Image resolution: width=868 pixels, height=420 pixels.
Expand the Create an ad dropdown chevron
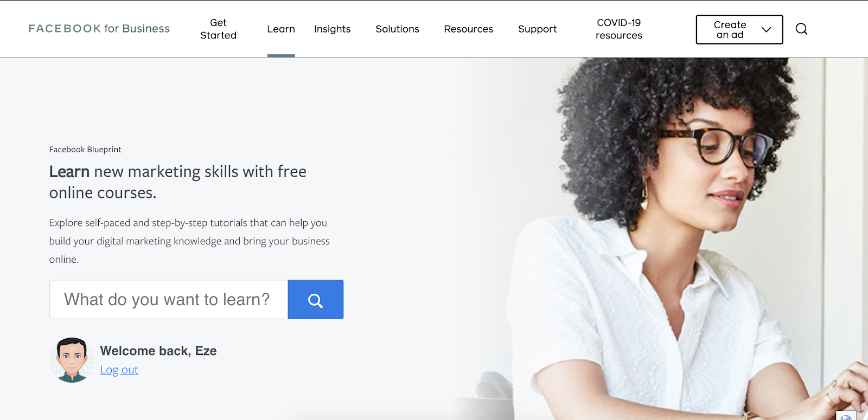coord(766,30)
